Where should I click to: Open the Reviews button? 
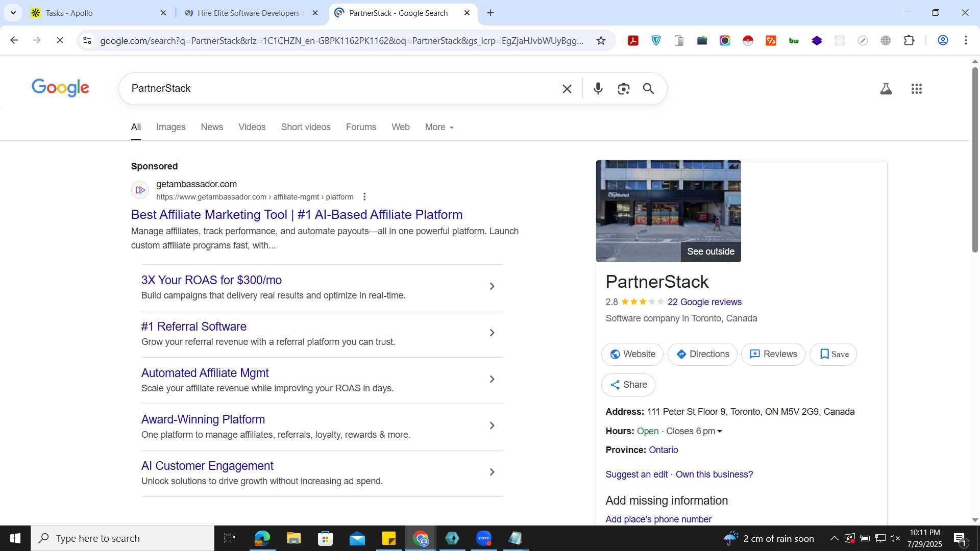pyautogui.click(x=773, y=355)
